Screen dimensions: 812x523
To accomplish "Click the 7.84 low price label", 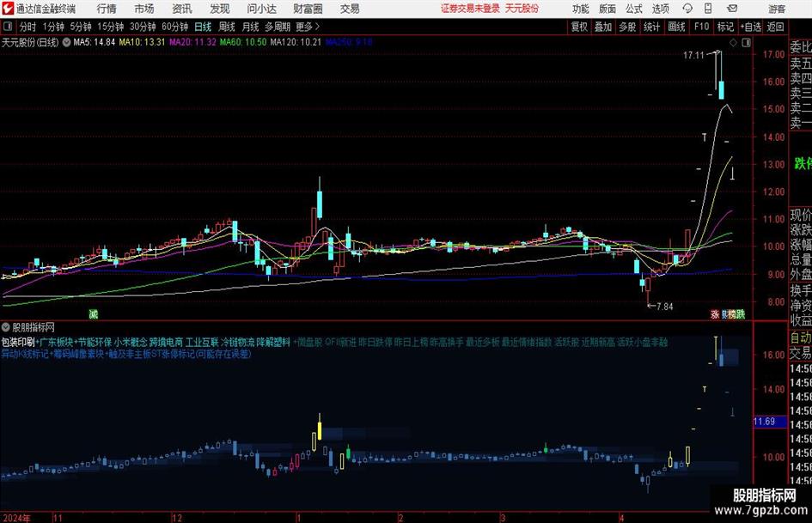I will 665,307.
